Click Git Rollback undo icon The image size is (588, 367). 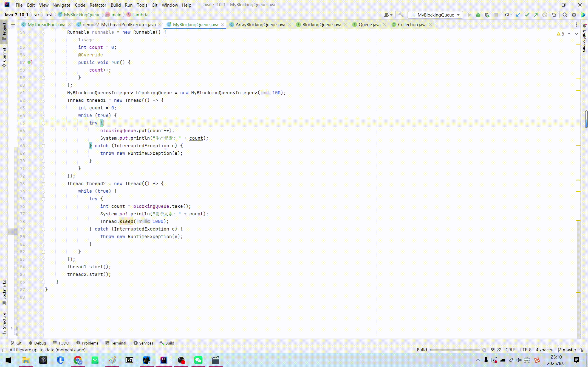click(x=554, y=15)
